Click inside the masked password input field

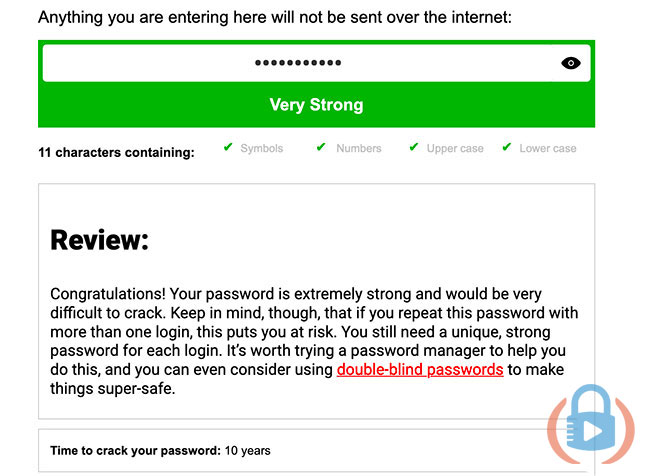[316, 63]
